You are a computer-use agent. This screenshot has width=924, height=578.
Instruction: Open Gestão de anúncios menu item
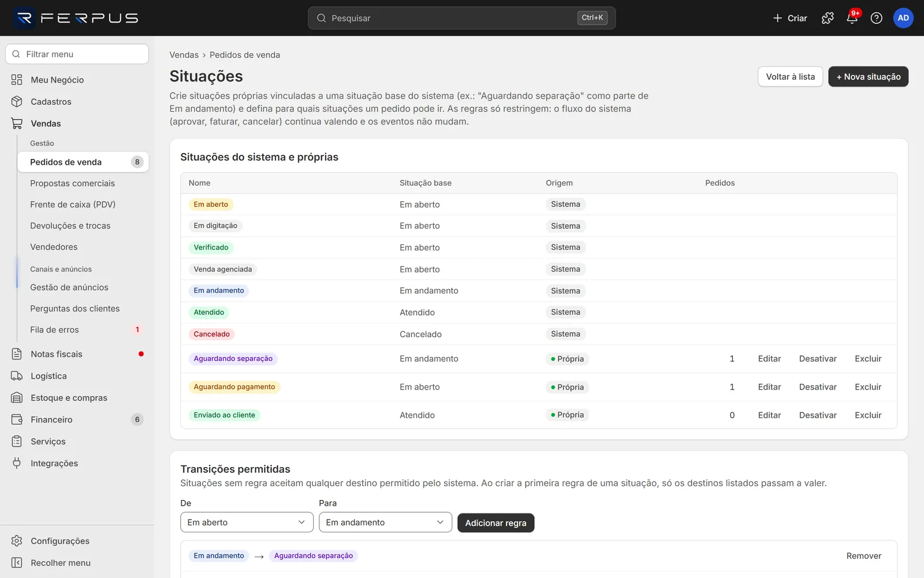click(69, 287)
